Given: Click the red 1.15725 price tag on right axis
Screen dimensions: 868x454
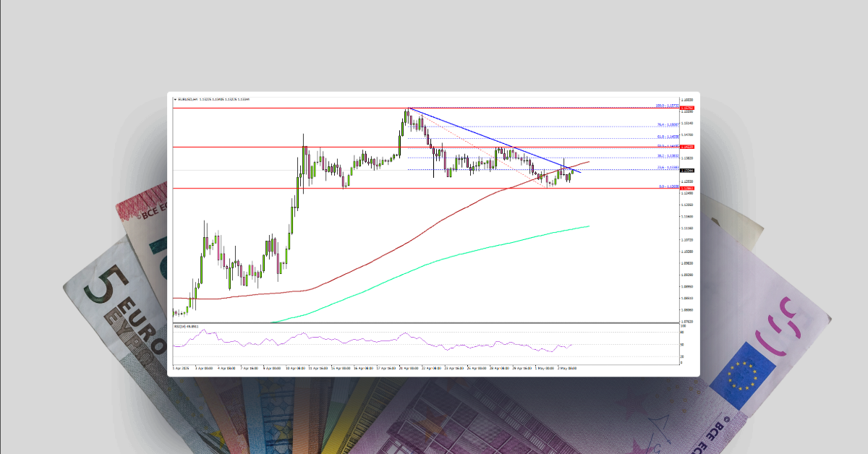Looking at the screenshot, I should pyautogui.click(x=686, y=108).
